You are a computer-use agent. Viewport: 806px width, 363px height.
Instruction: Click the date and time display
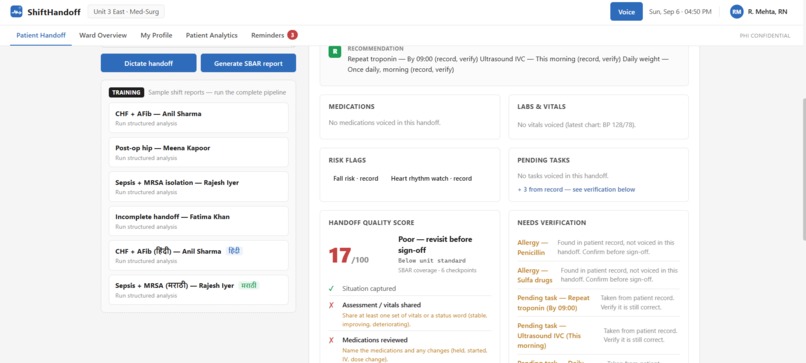click(680, 12)
